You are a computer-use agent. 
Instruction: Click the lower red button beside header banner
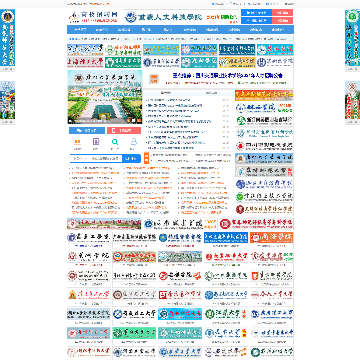click(x=283, y=20)
